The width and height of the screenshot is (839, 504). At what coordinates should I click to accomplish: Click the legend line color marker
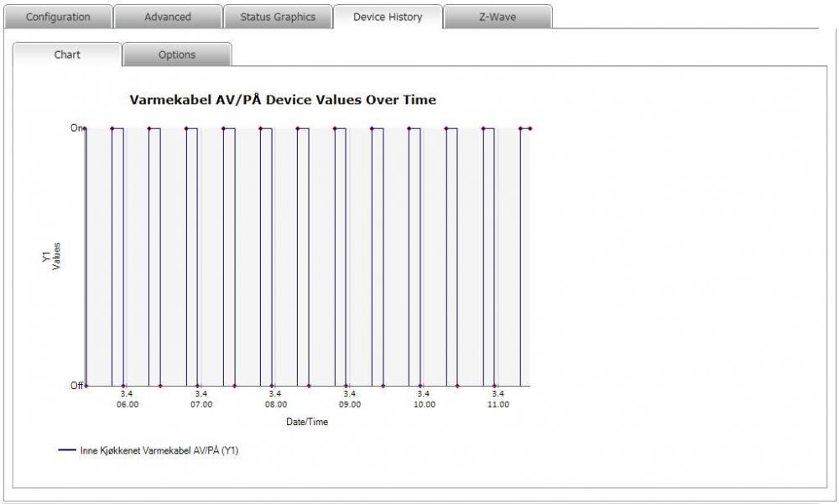coord(67,450)
